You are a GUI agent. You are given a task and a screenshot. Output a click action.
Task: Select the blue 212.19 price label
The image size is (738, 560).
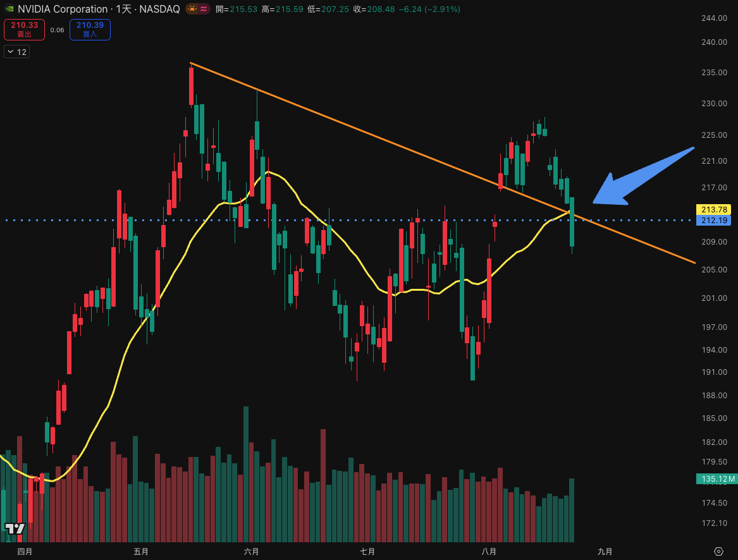(x=713, y=220)
